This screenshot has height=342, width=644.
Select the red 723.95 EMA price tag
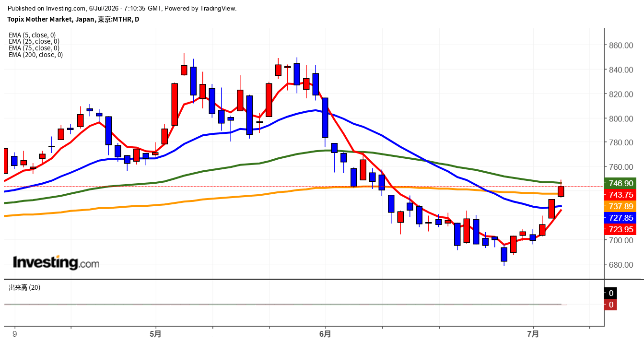621,229
